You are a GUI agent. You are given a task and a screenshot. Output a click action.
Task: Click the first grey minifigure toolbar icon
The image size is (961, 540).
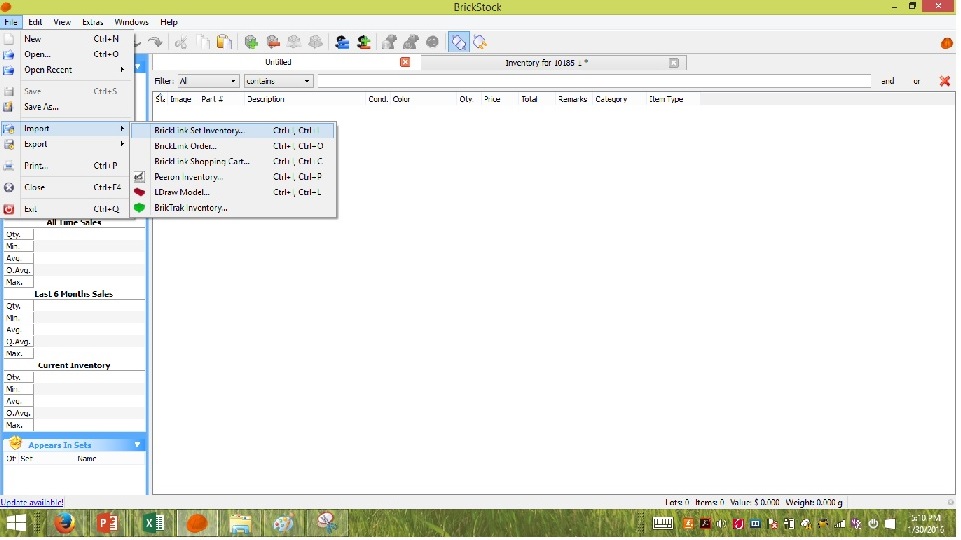[x=389, y=42]
